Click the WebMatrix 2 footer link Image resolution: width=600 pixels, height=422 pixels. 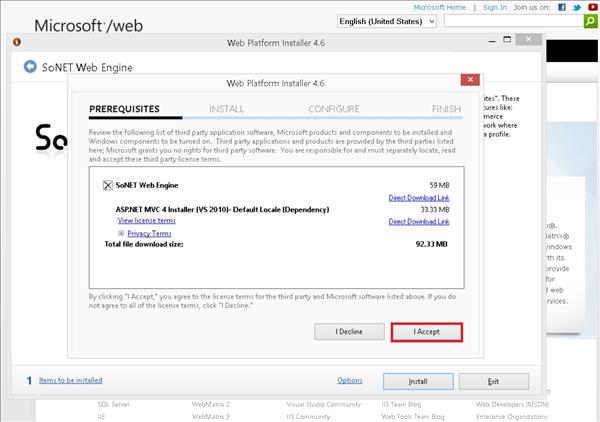(x=211, y=404)
